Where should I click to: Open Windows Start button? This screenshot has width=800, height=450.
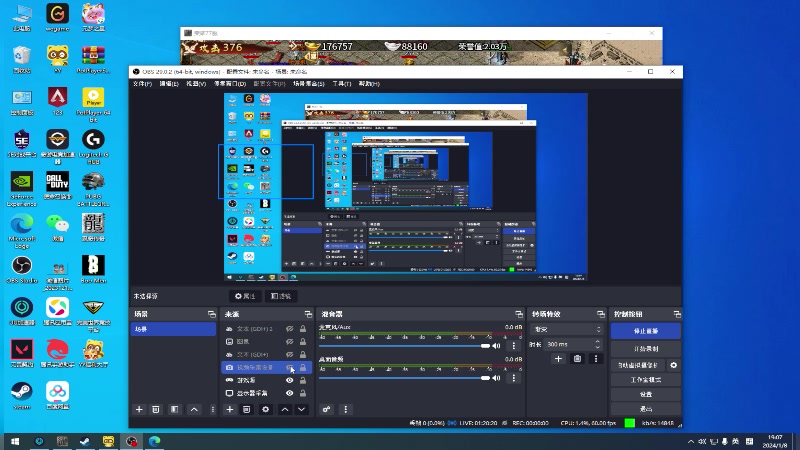click(x=15, y=441)
